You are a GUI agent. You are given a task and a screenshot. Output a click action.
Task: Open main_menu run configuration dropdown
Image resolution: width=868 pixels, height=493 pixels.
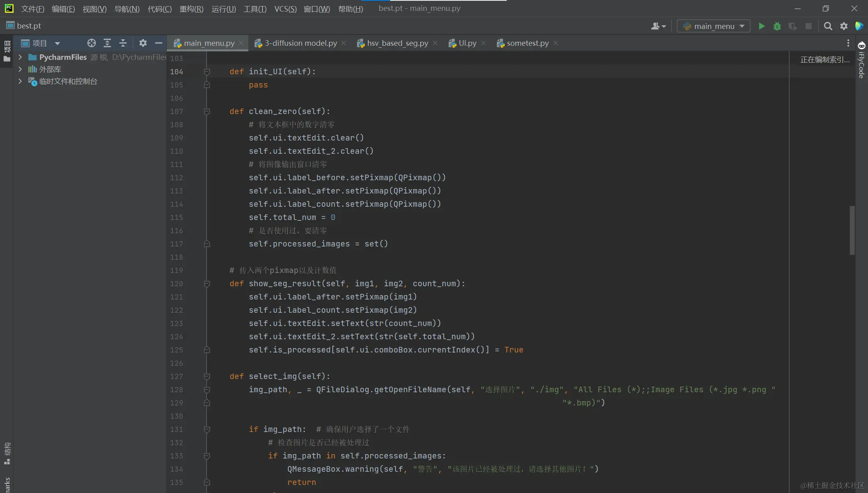714,26
